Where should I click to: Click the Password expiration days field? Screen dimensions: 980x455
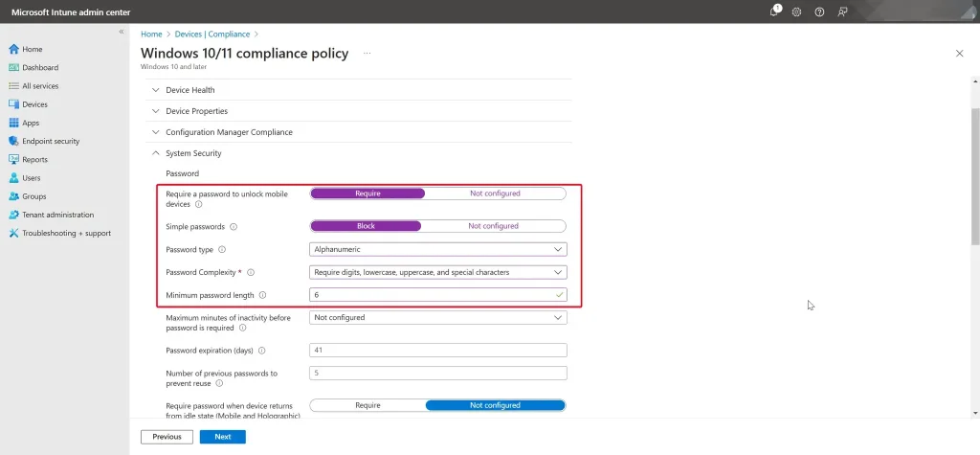(x=438, y=350)
